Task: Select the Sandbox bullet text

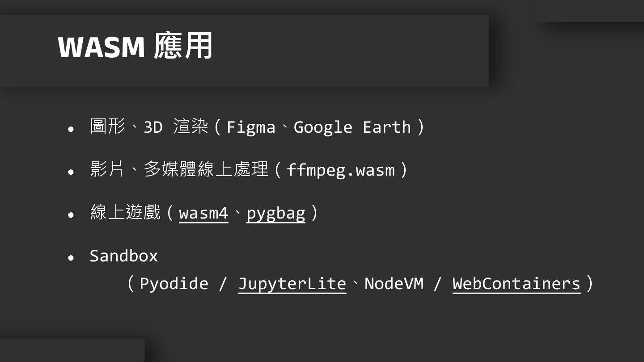Action: click(124, 256)
